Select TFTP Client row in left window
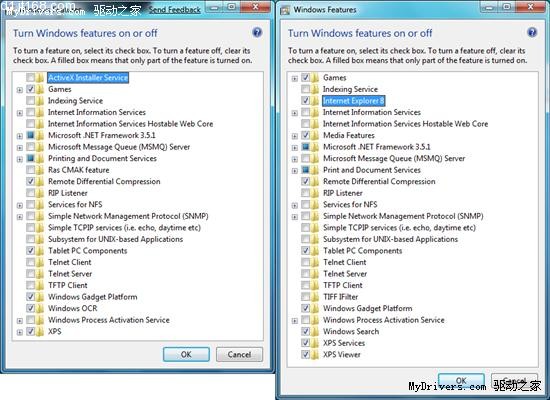Image resolution: width=550 pixels, height=400 pixels. click(x=68, y=285)
